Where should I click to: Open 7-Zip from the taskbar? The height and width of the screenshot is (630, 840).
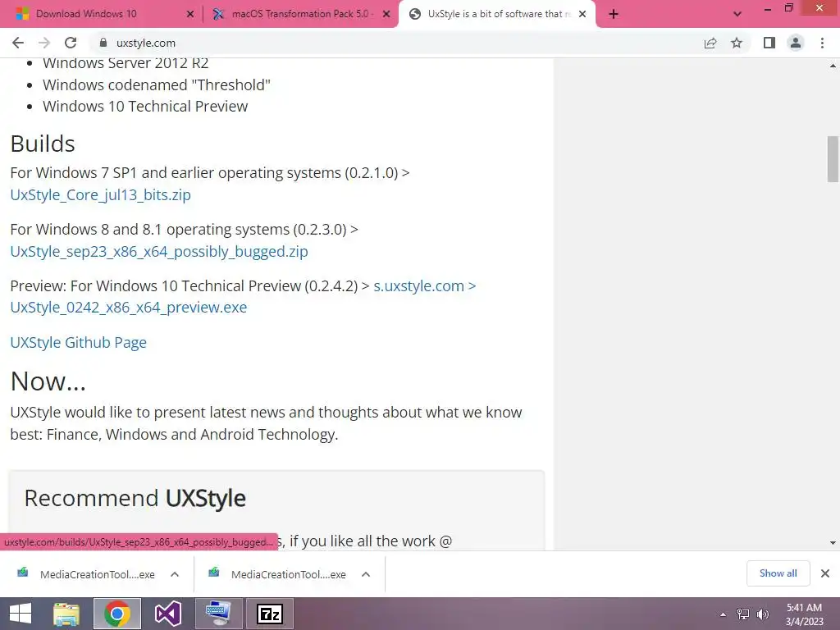coord(270,614)
